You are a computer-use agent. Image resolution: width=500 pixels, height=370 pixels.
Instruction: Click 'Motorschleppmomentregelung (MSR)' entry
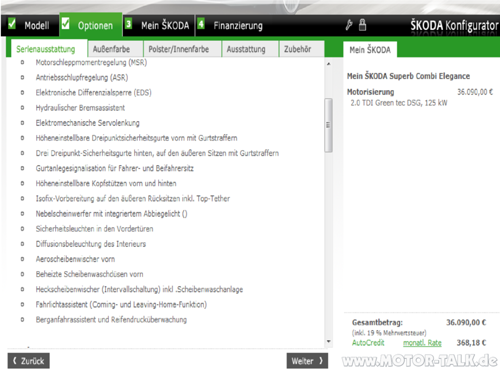point(91,62)
